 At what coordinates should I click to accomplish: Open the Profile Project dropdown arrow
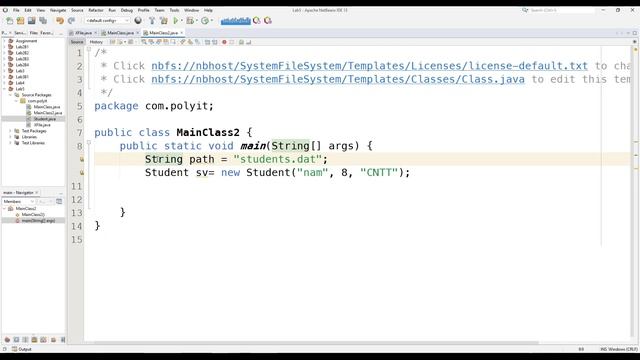click(211, 20)
